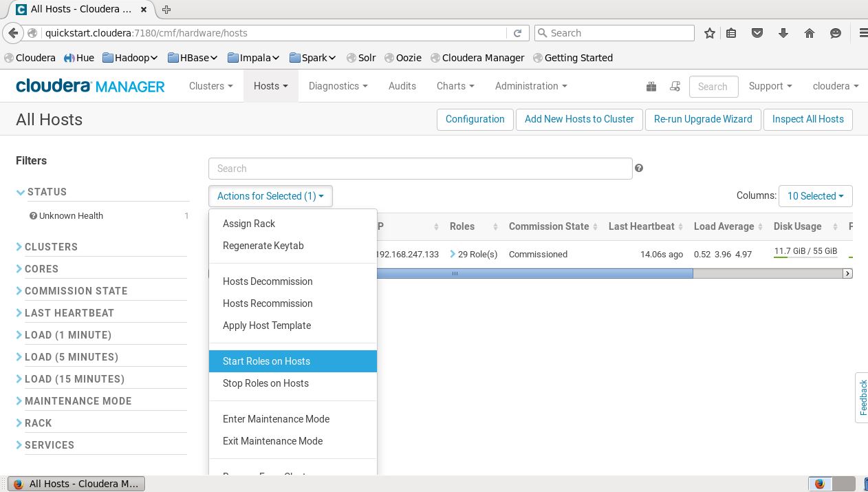Click the browser reload button
868x492 pixels.
(517, 33)
